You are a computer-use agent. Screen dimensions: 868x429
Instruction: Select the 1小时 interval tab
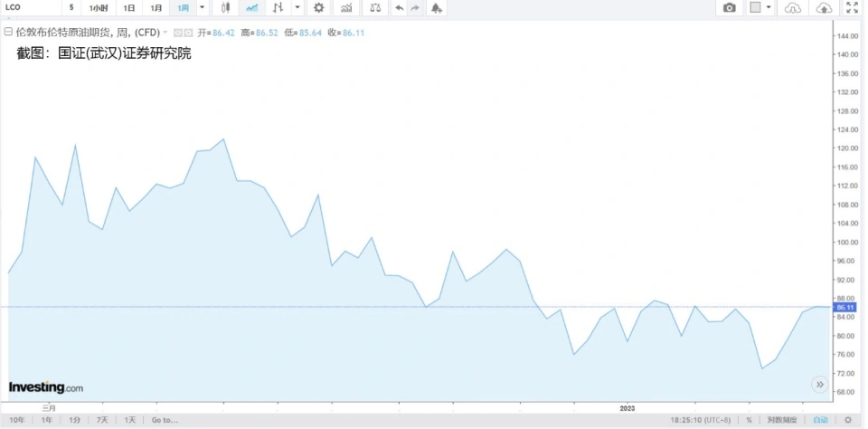point(99,8)
